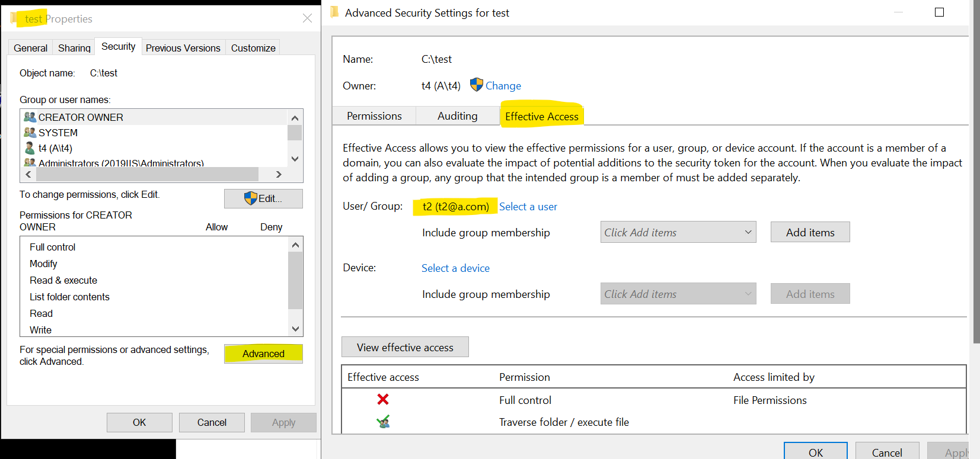Click Add items for user group membership

810,232
